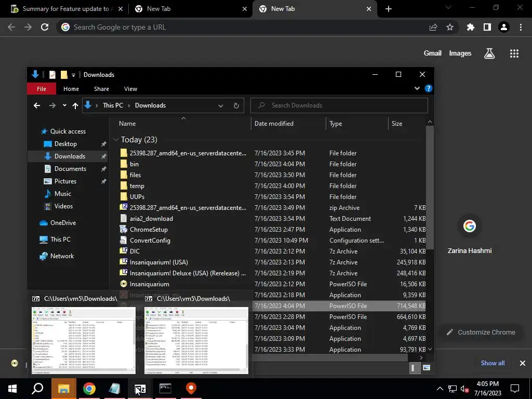The image size is (532, 399).
Task: Reload the Chrome page
Action: [45, 27]
